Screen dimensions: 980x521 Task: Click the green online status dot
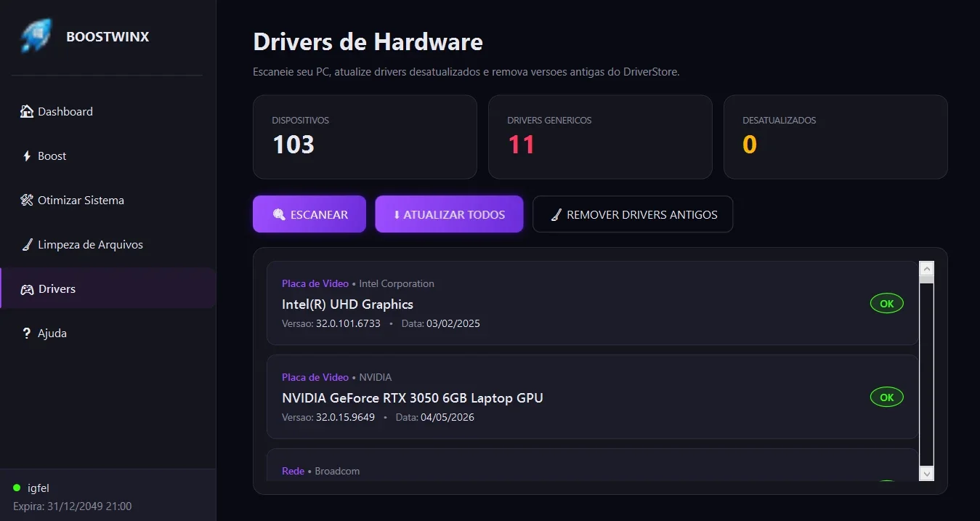pos(17,488)
